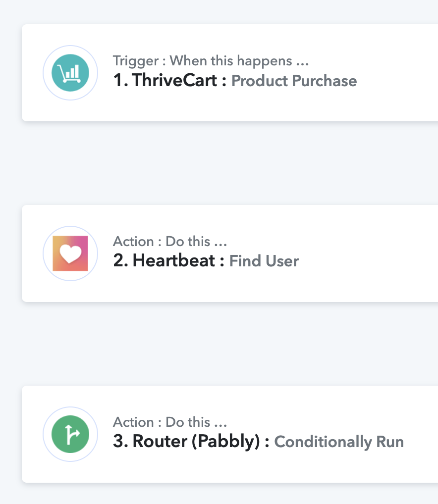Screen dimensions: 438x504
Task: Click the "Product Purchase" trigger event text
Action: click(x=294, y=81)
